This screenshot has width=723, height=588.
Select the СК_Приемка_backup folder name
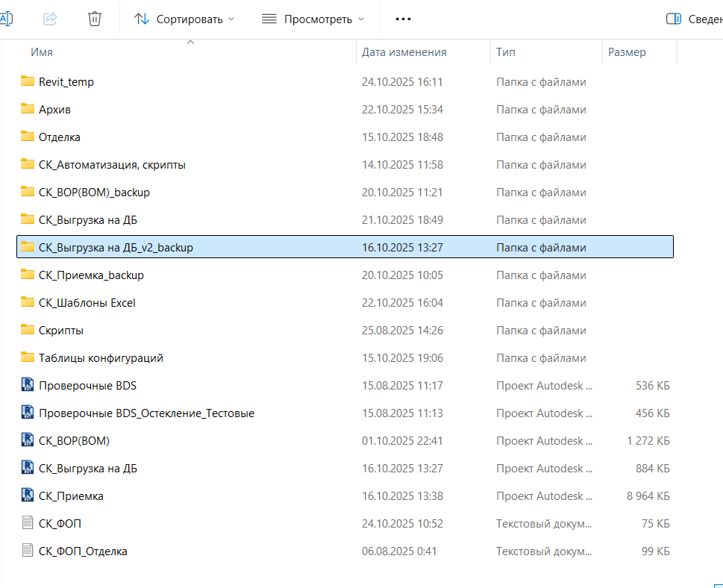91,275
